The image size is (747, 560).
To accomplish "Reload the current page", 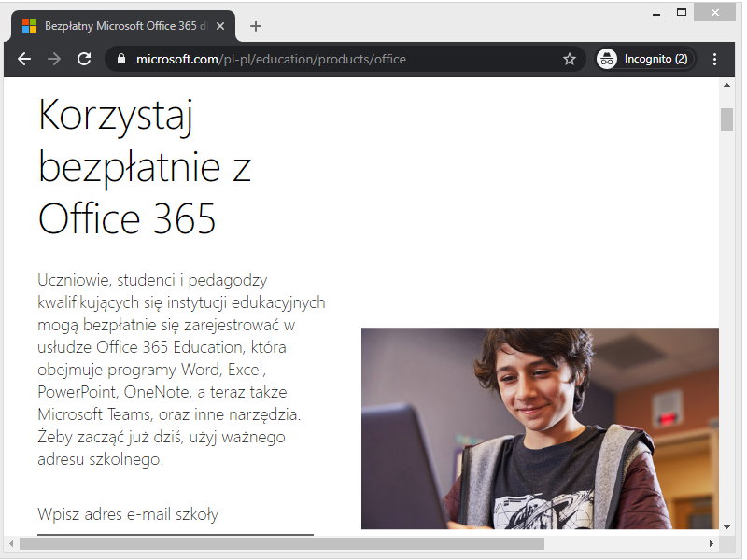I will tap(85, 58).
